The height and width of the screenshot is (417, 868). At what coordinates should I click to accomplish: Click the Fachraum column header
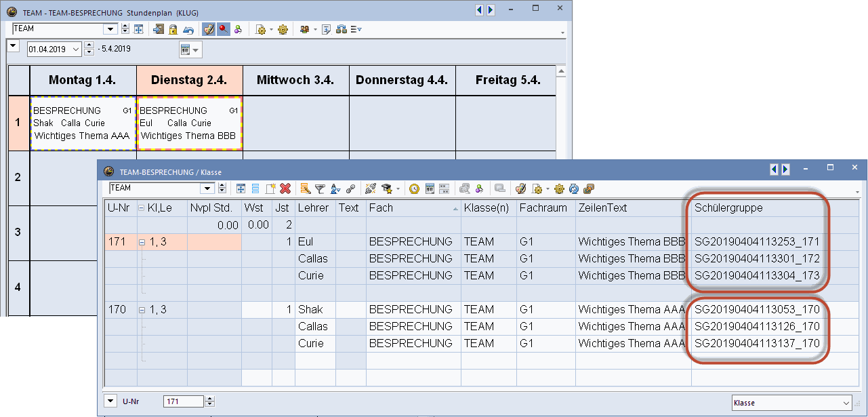tap(545, 208)
